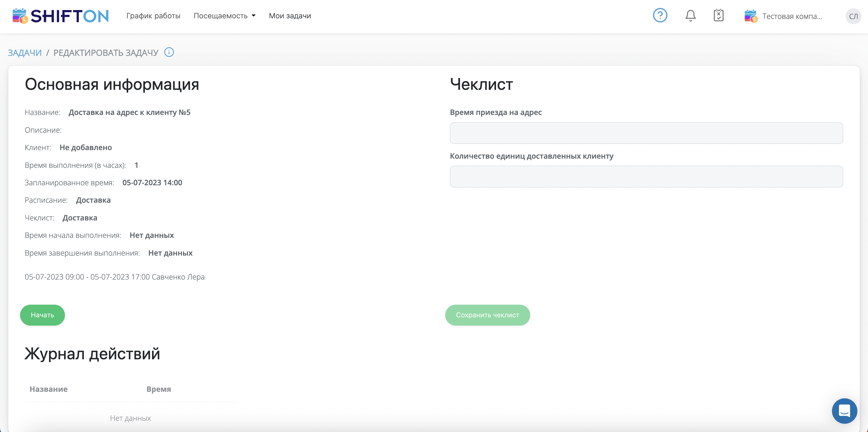Focus the Время приезда на адрес field
Image resolution: width=868 pixels, height=432 pixels.
click(x=646, y=133)
